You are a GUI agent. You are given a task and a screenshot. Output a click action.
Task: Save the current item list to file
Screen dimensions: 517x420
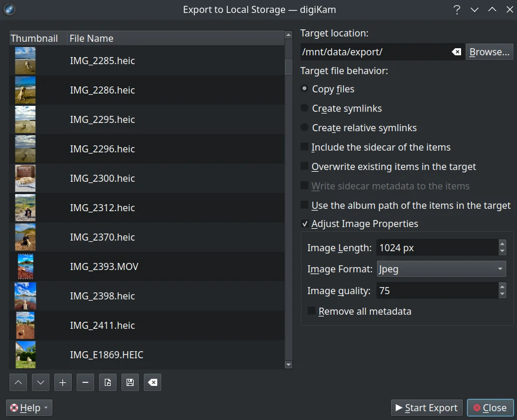coord(130,382)
